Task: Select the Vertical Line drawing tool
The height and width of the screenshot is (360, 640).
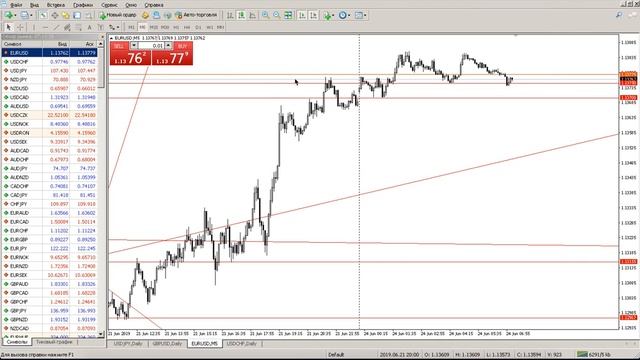Action: tap(33, 27)
